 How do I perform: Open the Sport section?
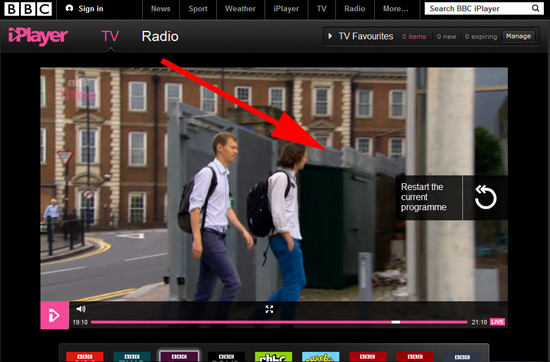198,9
